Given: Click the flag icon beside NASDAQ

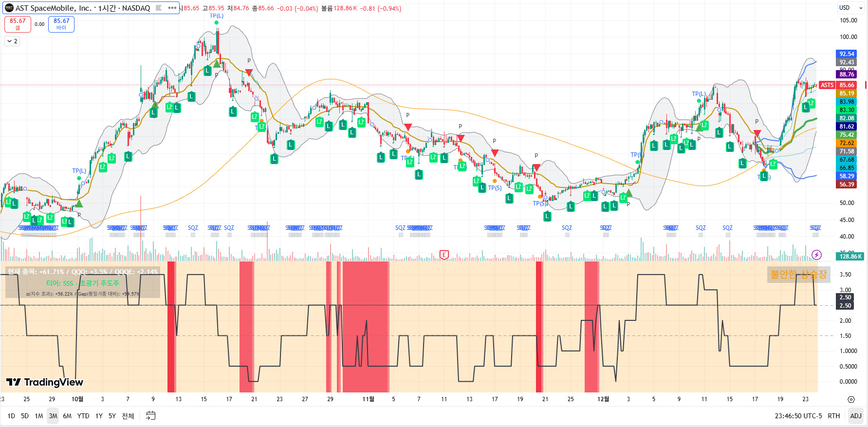Looking at the screenshot, I should [159, 8].
